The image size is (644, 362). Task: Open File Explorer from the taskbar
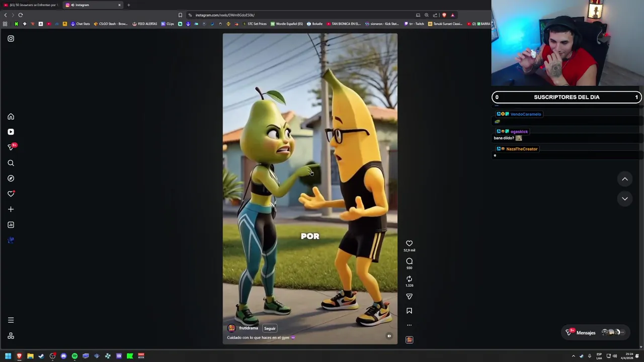[30, 356]
